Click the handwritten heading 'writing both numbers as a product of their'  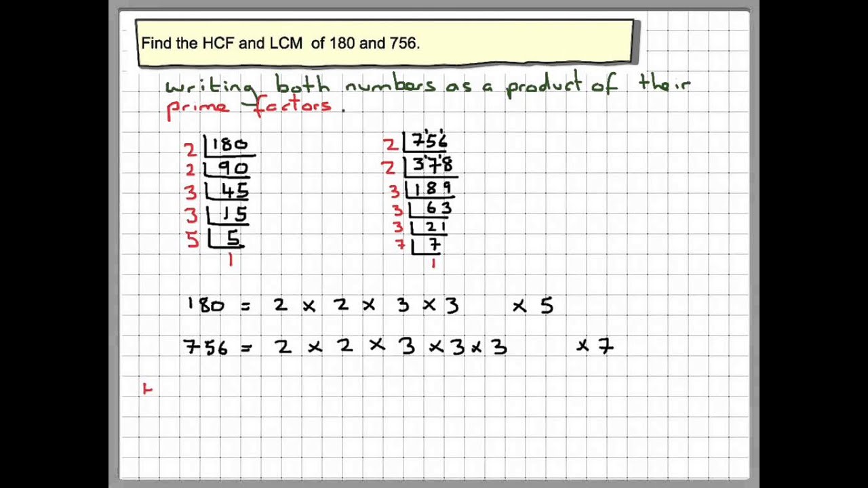tap(428, 85)
